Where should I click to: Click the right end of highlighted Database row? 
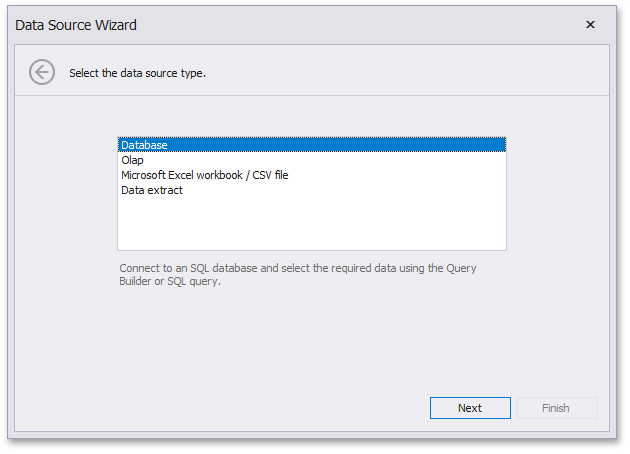coord(490,145)
